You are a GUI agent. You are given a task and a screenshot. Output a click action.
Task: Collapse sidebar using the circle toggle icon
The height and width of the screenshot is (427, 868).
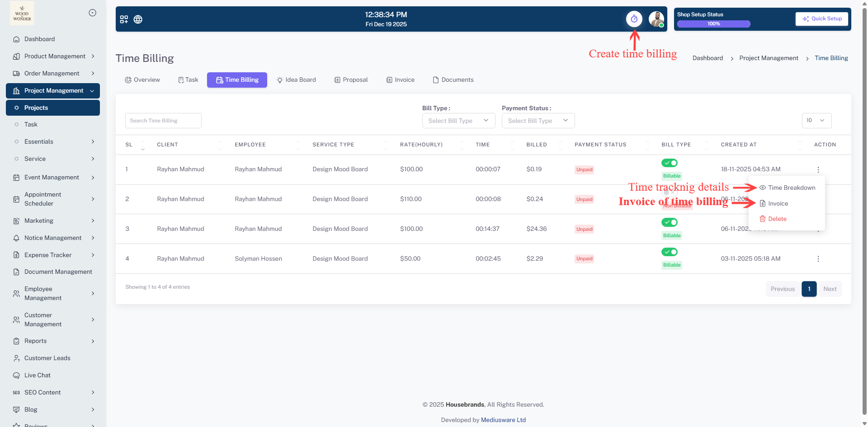[x=92, y=13]
